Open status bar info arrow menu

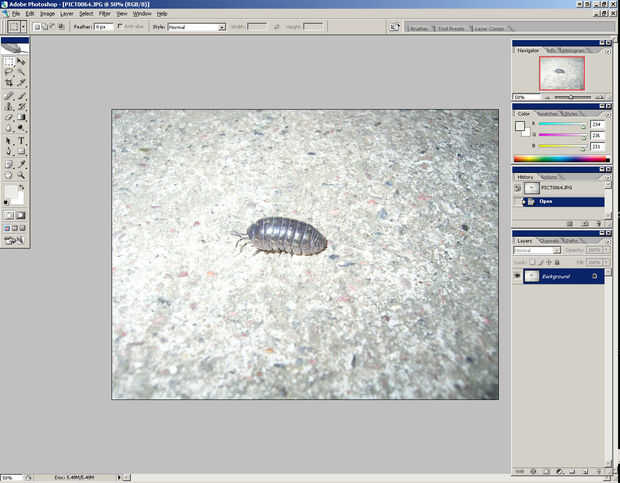coord(119,477)
